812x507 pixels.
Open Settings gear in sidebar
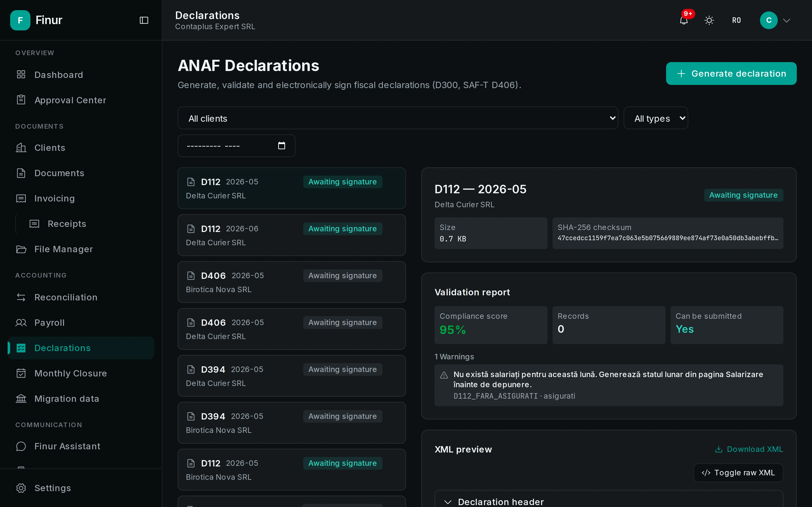coord(21,488)
